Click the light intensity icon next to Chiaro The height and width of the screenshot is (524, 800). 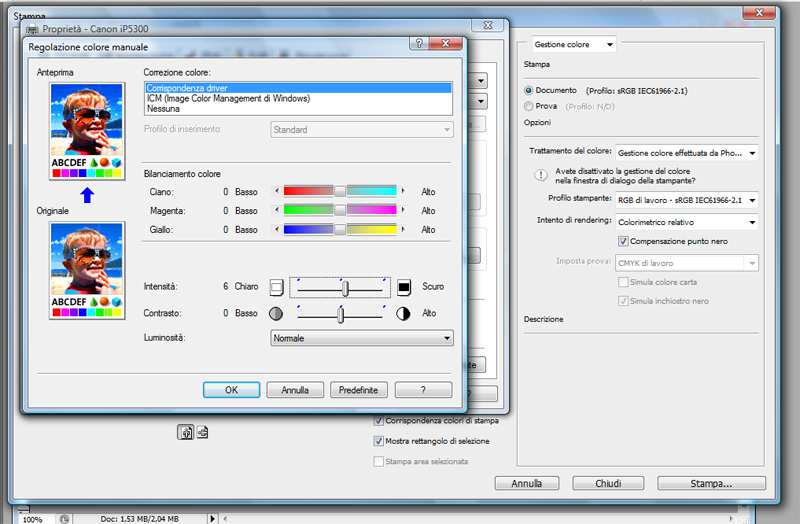(x=277, y=287)
